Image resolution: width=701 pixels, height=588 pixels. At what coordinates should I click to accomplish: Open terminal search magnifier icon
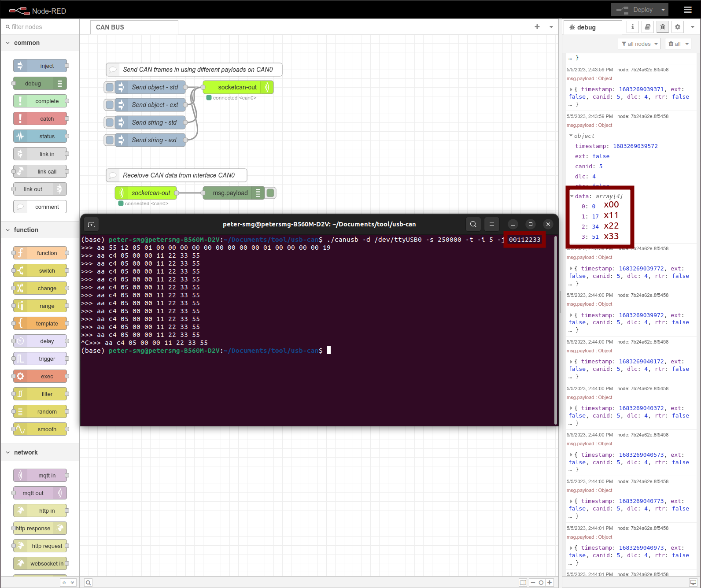tap(473, 224)
